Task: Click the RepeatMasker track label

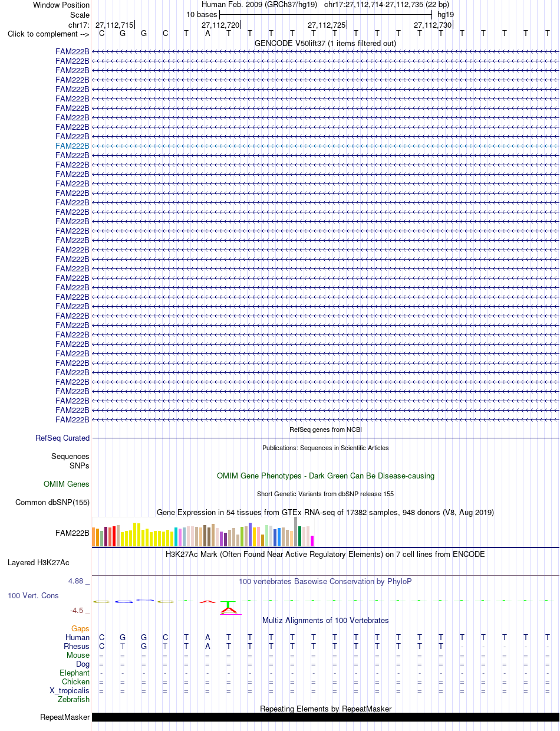Action: [x=65, y=717]
